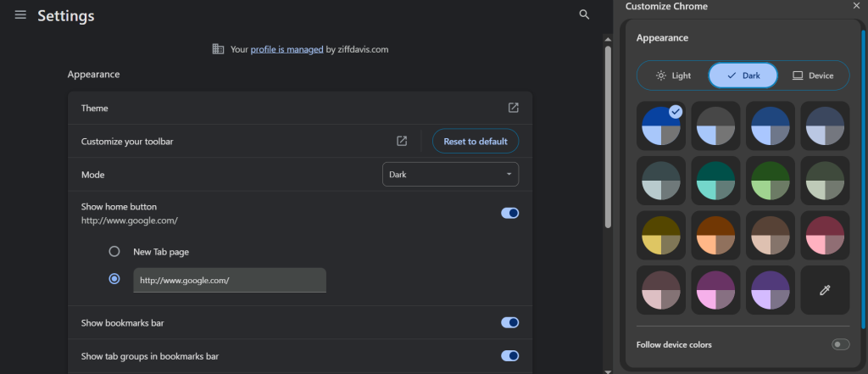Toggle Show home button switch

(509, 213)
